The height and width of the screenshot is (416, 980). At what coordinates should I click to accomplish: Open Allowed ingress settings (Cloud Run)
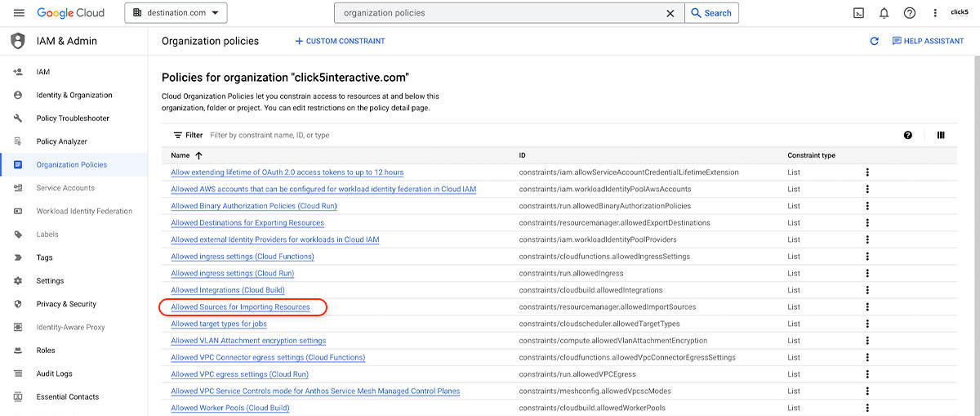tap(232, 273)
